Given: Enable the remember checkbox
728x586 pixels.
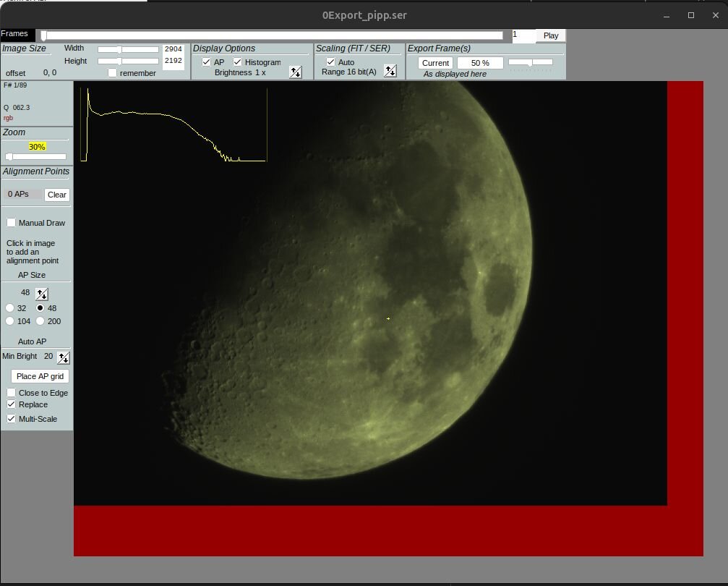Looking at the screenshot, I should 112,73.
